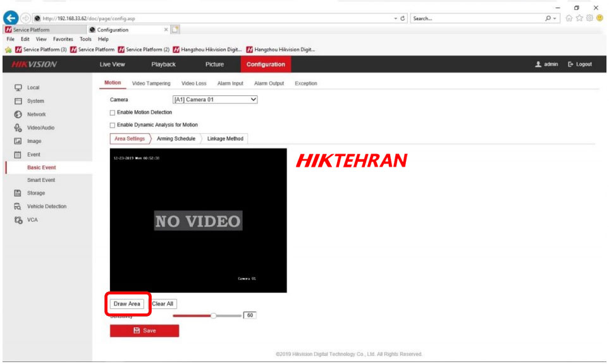Switch to the Video Loss tab
This screenshot has height=364, width=609.
point(194,83)
